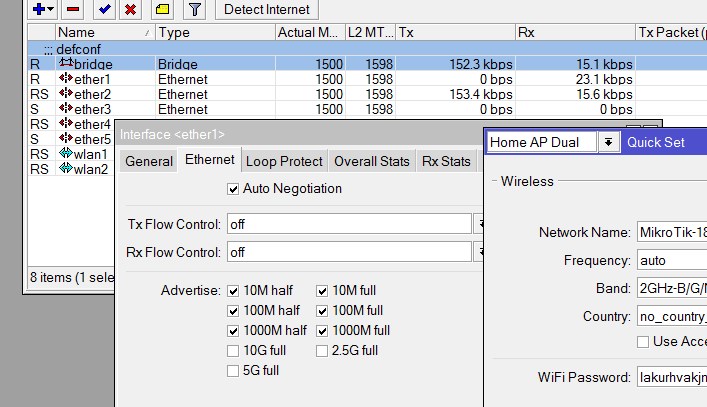707x407 pixels.
Task: Click the WiFi Password field
Action: 672,377
